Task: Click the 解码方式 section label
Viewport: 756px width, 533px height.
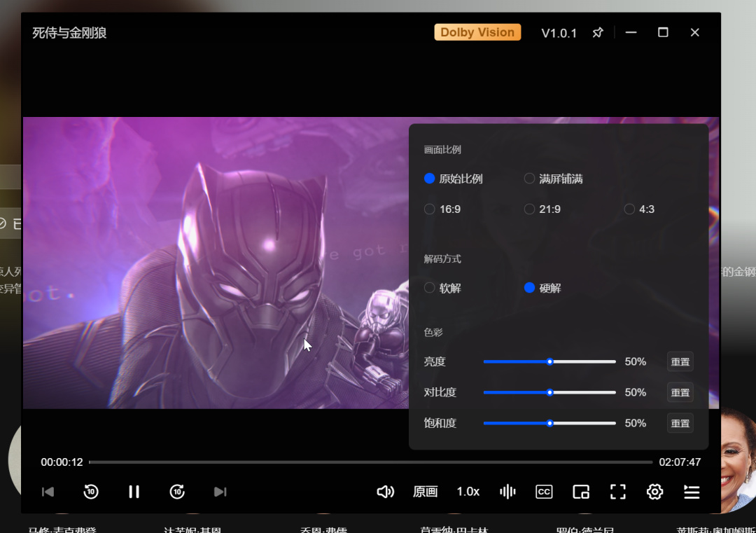Action: point(442,259)
